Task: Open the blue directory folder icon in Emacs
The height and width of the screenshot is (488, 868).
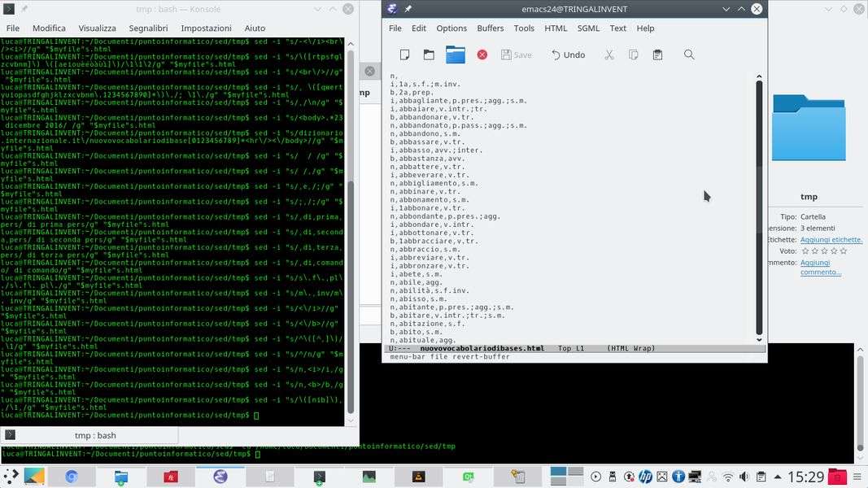Action: tap(456, 54)
